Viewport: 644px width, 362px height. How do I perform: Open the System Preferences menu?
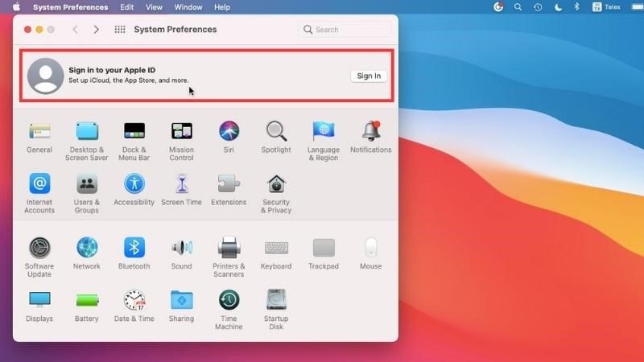tap(71, 7)
